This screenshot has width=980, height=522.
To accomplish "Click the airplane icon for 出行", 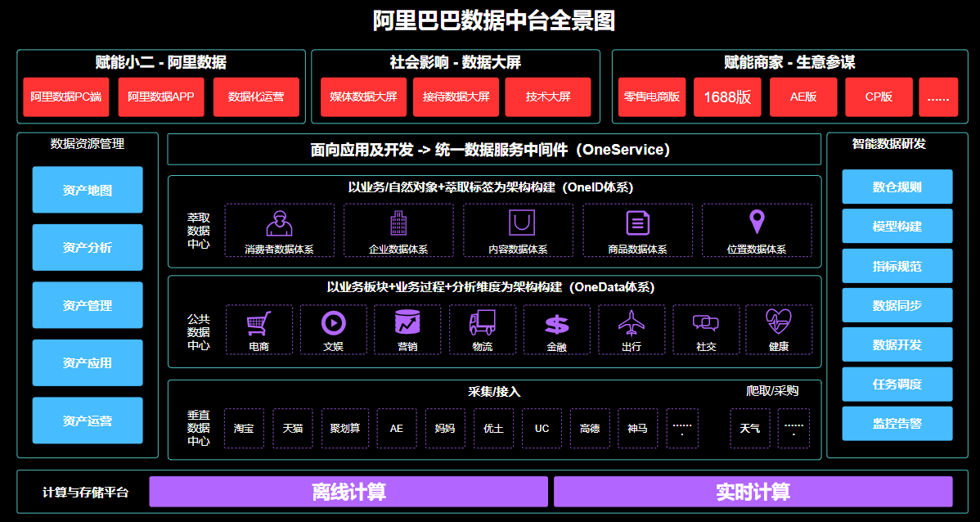I will click(x=632, y=323).
